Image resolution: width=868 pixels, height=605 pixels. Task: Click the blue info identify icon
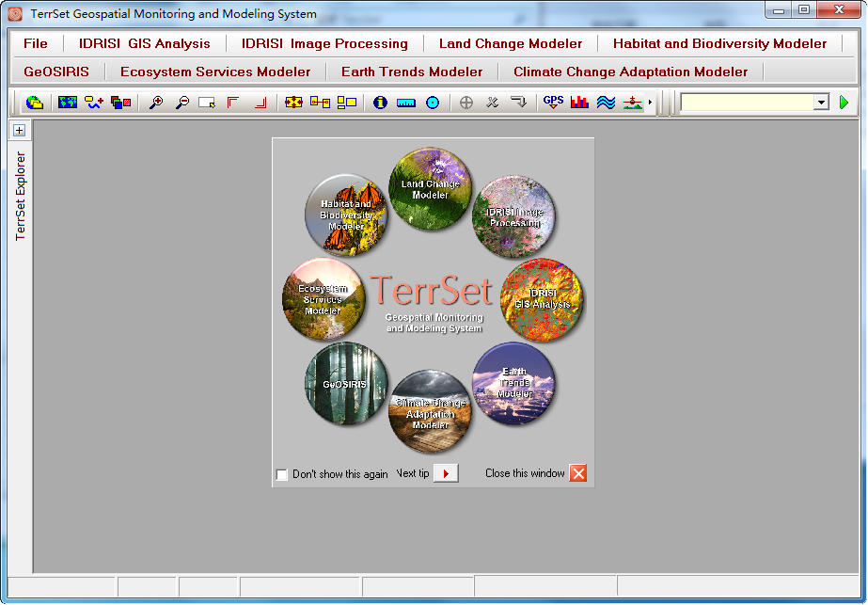(380, 103)
